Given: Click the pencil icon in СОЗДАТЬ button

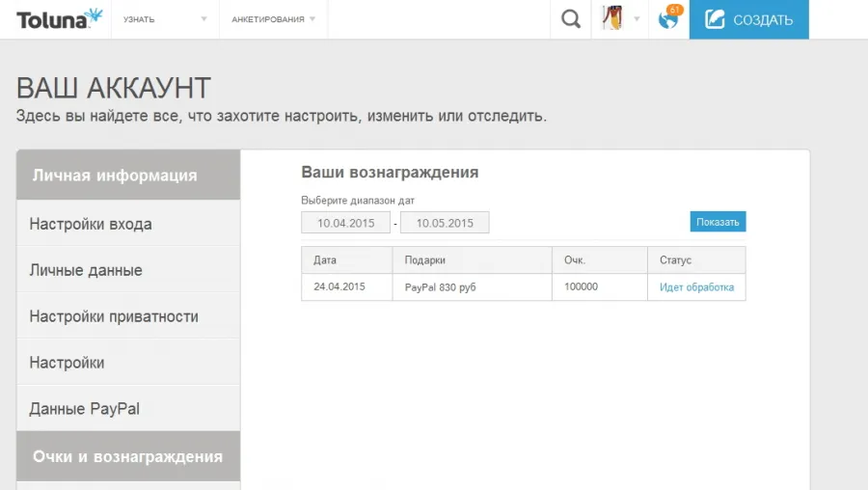Looking at the screenshot, I should [x=714, y=19].
